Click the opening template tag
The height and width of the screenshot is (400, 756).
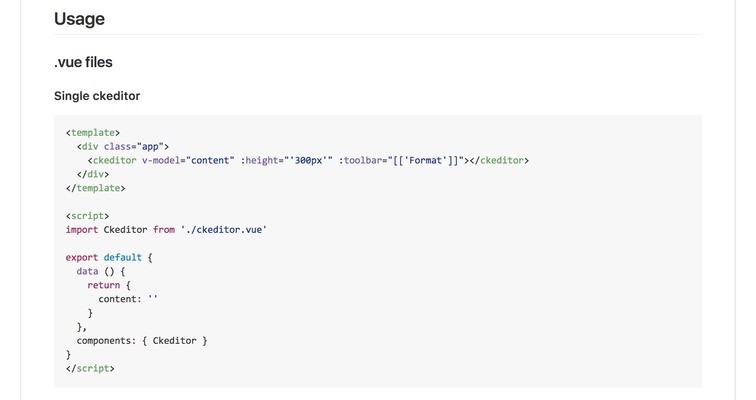(x=93, y=133)
